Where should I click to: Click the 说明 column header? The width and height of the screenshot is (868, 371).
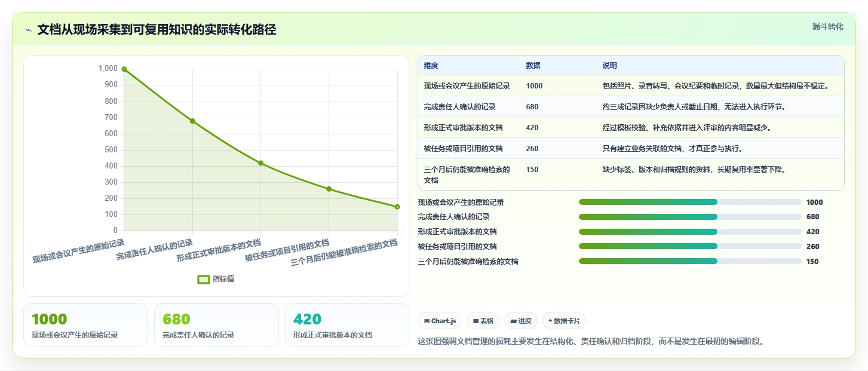(609, 66)
